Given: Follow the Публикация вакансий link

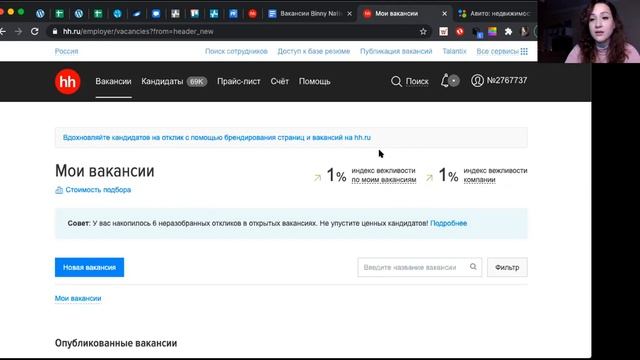Looking at the screenshot, I should 396,51.
